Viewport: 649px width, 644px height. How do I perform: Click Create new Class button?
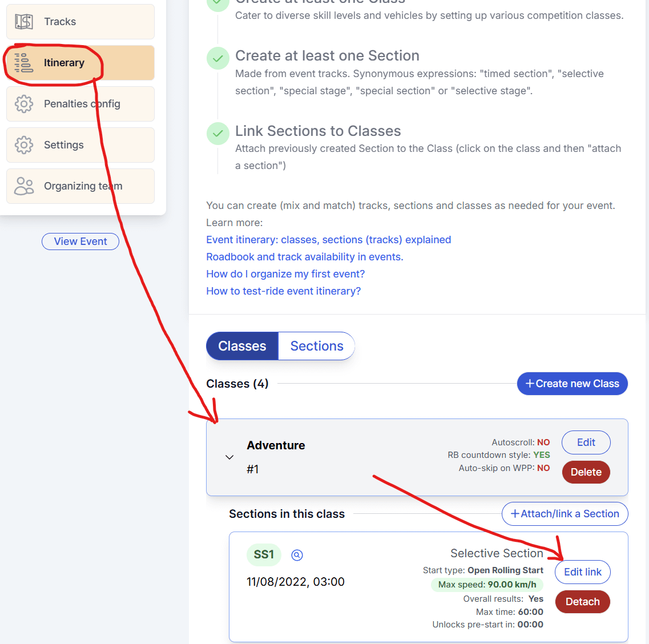pyautogui.click(x=572, y=384)
